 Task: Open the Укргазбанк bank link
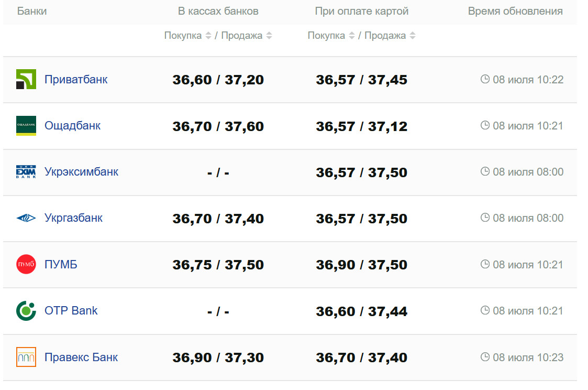[x=73, y=218]
